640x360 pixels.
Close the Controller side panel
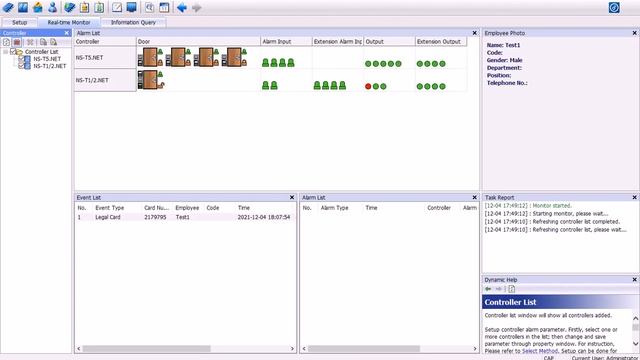[67, 33]
